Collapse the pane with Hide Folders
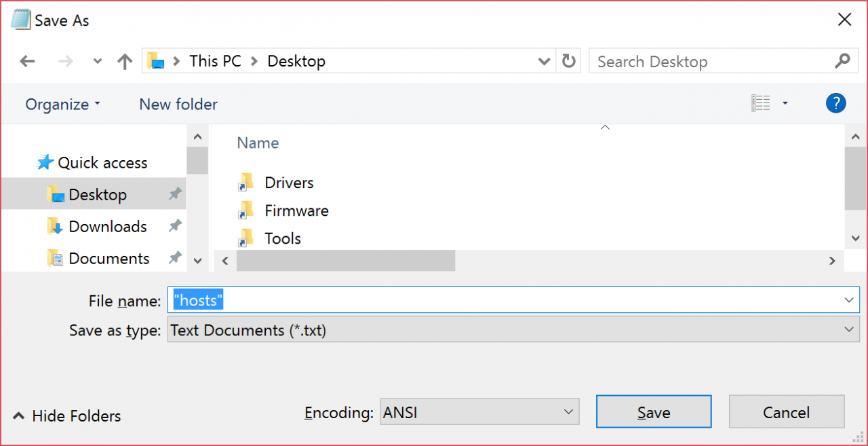The width and height of the screenshot is (868, 446). pyautogui.click(x=66, y=416)
